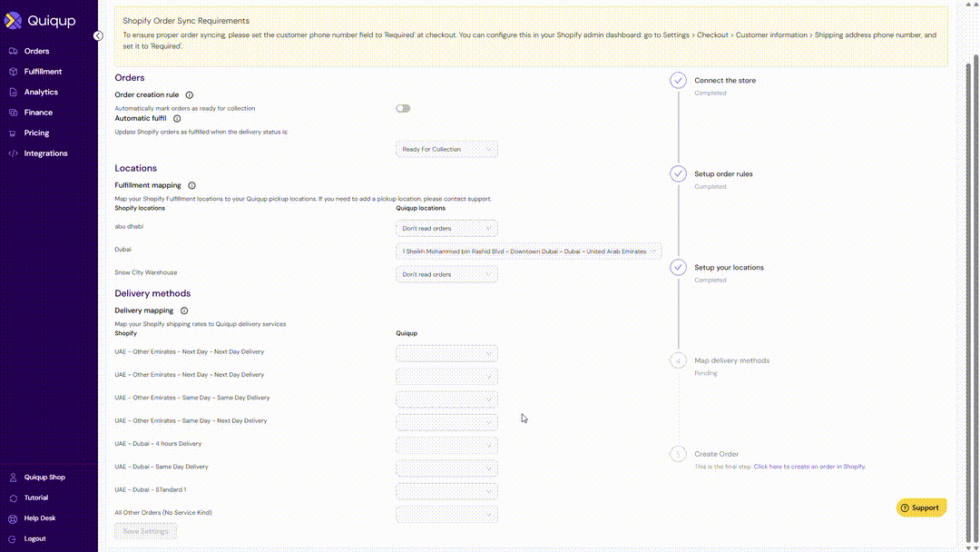
Task: Click the Finance coins icon
Action: 13,113
